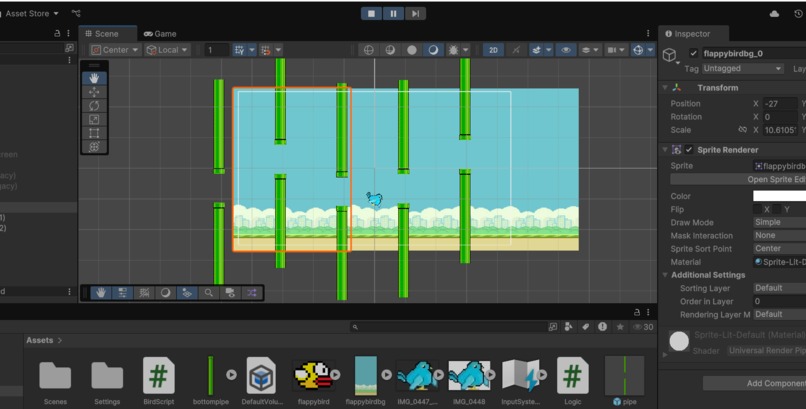Step one frame forward
This screenshot has width=806, height=409.
(x=415, y=14)
